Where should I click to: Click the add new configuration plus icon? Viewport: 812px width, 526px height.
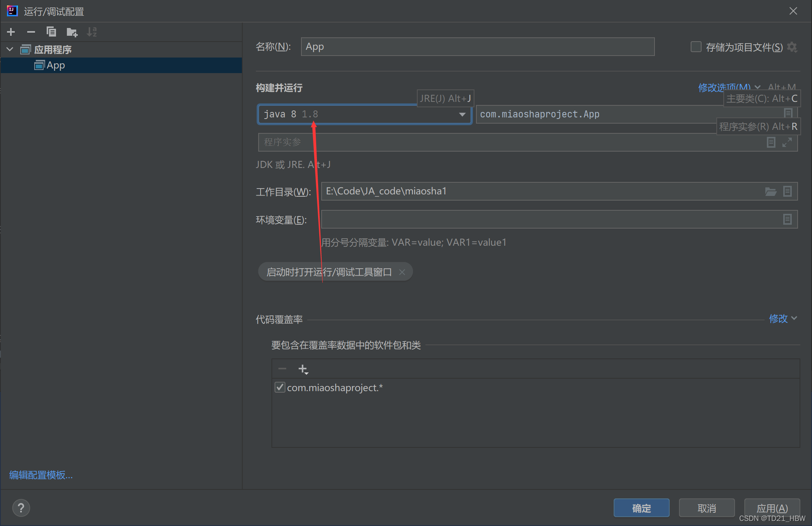pyautogui.click(x=11, y=32)
